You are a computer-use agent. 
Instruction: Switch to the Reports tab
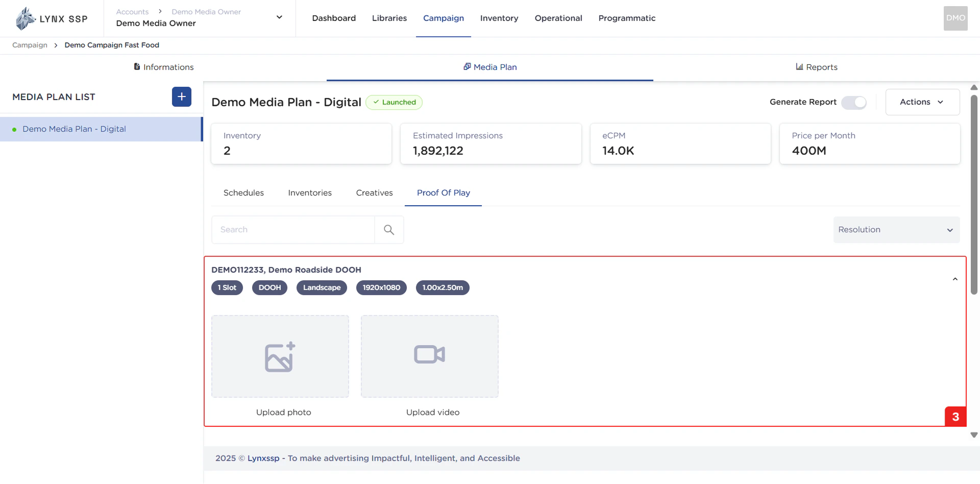pyautogui.click(x=817, y=67)
